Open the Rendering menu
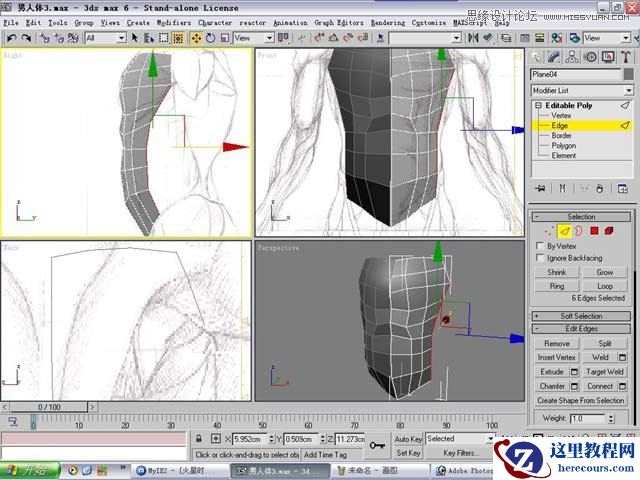 [x=387, y=22]
